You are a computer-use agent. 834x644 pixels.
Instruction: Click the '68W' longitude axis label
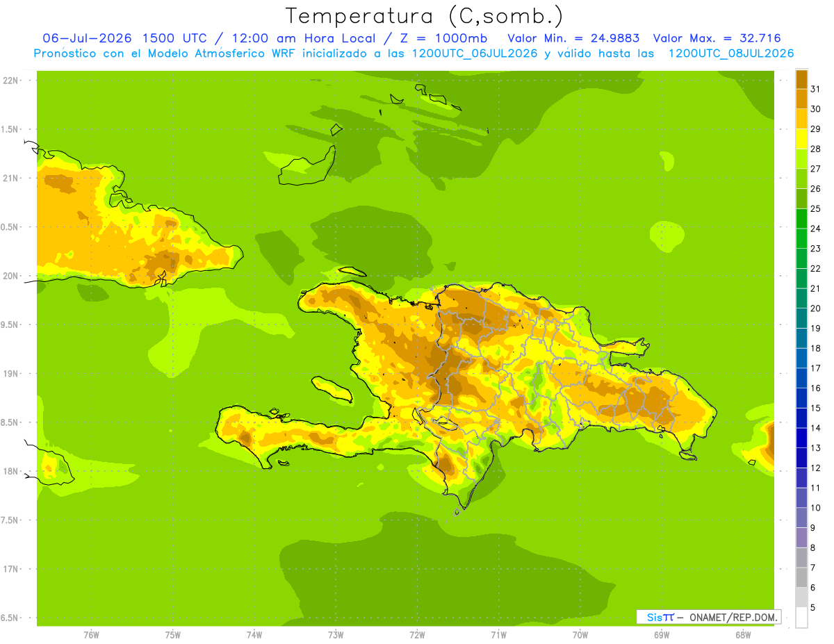coord(743,635)
